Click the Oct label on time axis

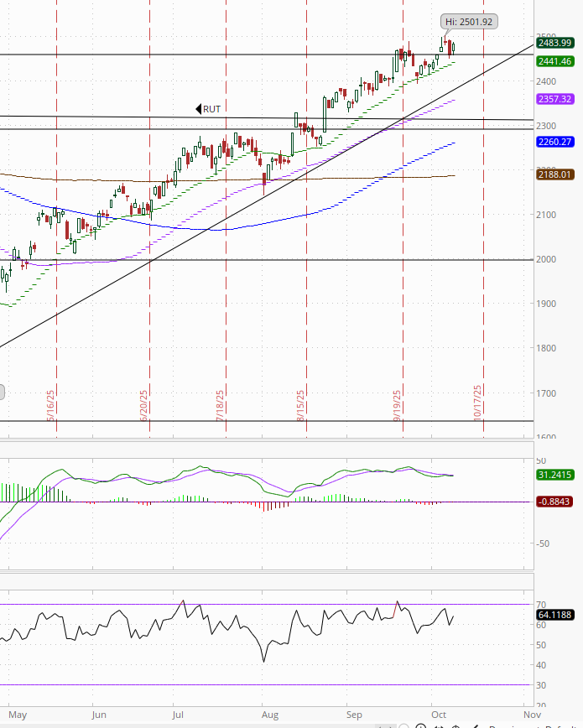[439, 715]
